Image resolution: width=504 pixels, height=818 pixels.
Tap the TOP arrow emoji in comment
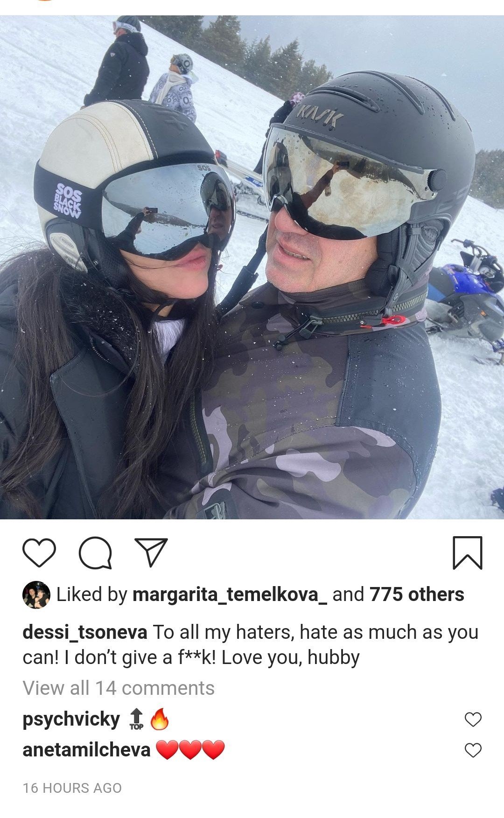[x=136, y=719]
